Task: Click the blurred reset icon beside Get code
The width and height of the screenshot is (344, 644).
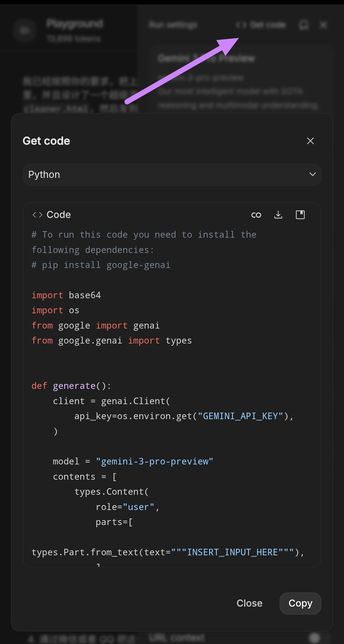Action: [x=304, y=25]
